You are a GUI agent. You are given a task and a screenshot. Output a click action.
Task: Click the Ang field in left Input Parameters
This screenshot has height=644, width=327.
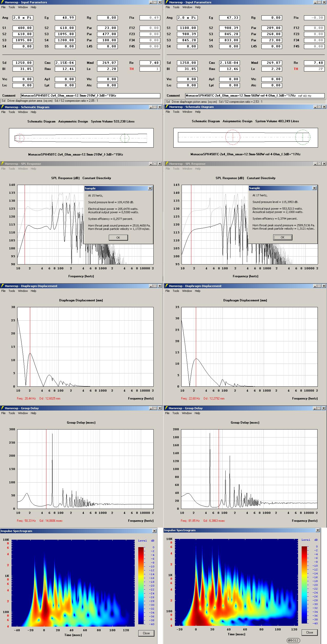tap(23, 18)
